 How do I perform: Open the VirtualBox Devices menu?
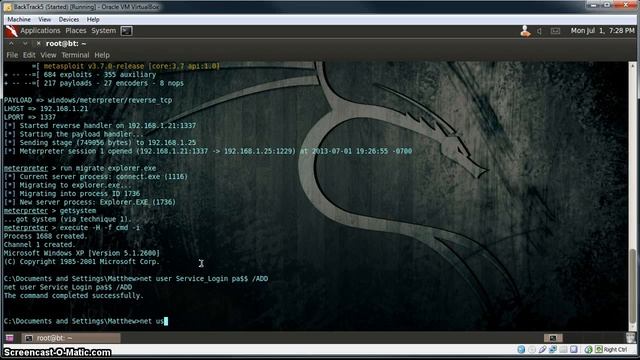point(69,20)
